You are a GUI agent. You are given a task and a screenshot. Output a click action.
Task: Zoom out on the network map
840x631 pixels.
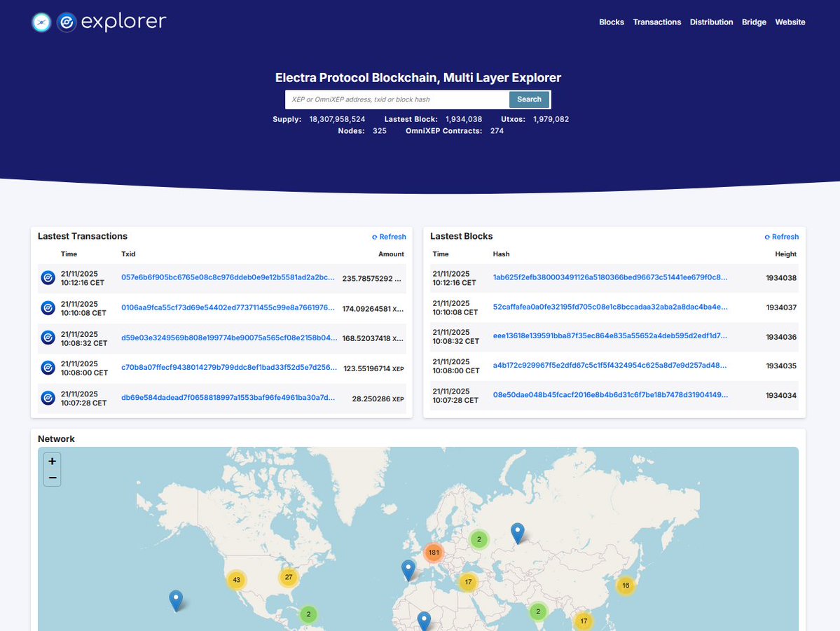click(x=52, y=478)
